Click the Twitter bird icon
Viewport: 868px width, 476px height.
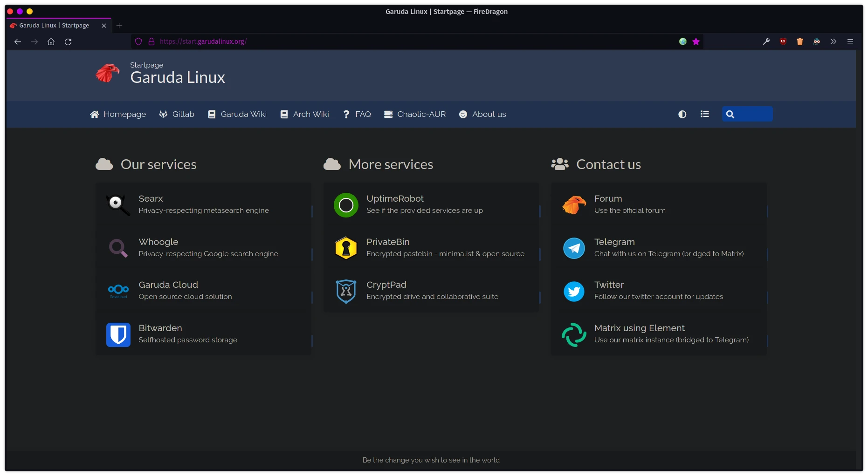click(x=574, y=292)
